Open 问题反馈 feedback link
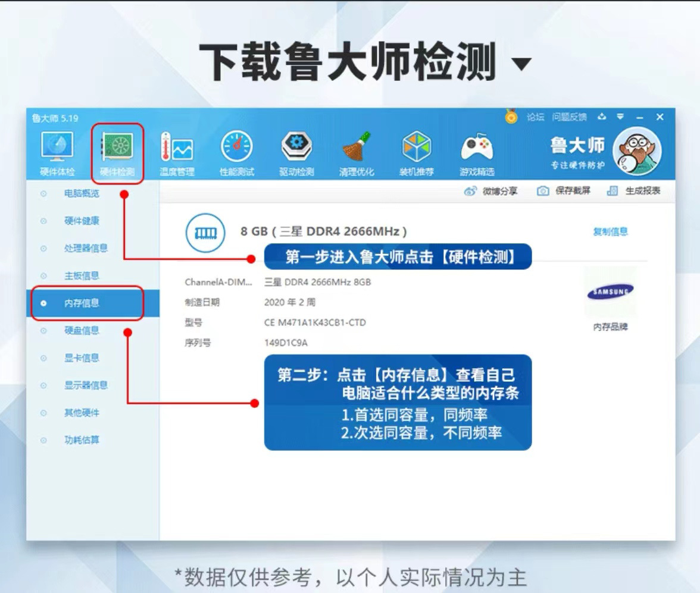This screenshot has height=593, width=700. click(x=569, y=117)
